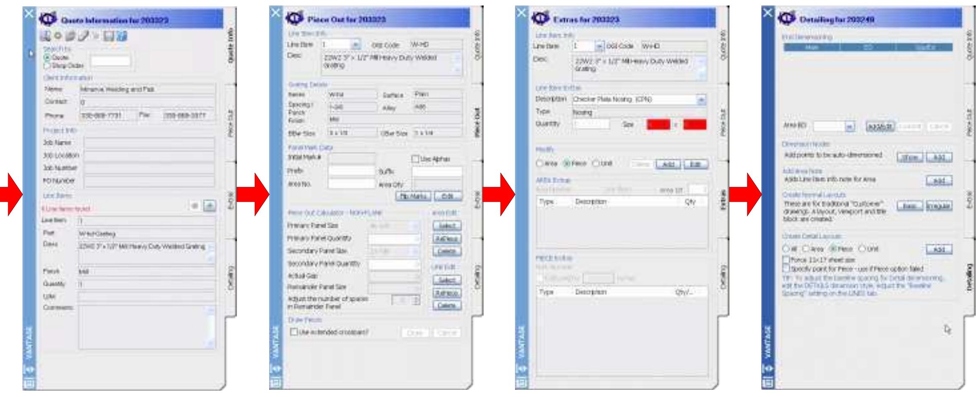Select the Unit radio button under Modify in Extras
The height and width of the screenshot is (397, 980).
595,164
